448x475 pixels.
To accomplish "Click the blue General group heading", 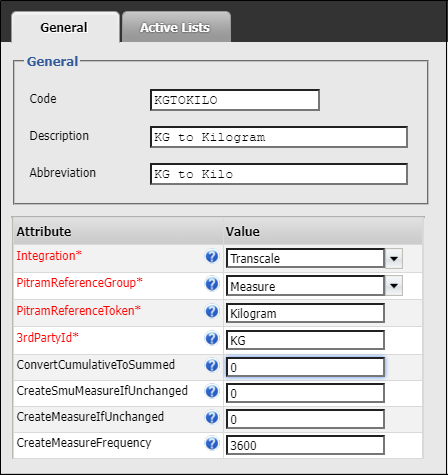I will click(x=53, y=61).
